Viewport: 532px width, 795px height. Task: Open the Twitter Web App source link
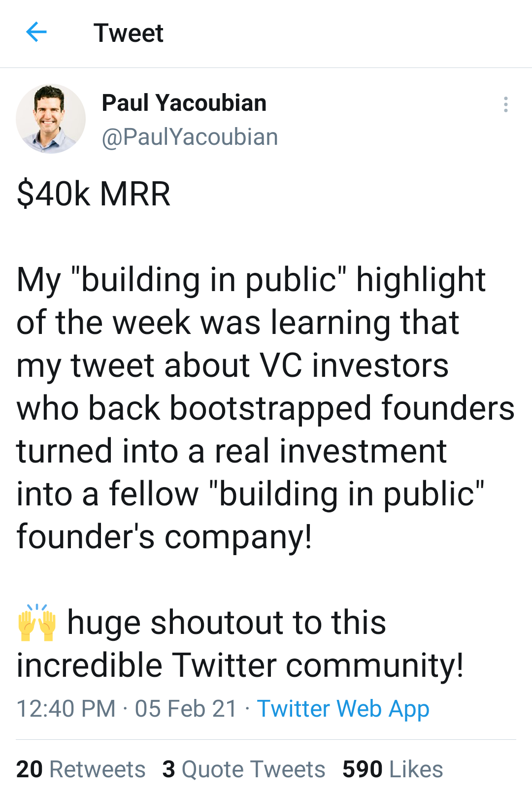click(x=343, y=709)
